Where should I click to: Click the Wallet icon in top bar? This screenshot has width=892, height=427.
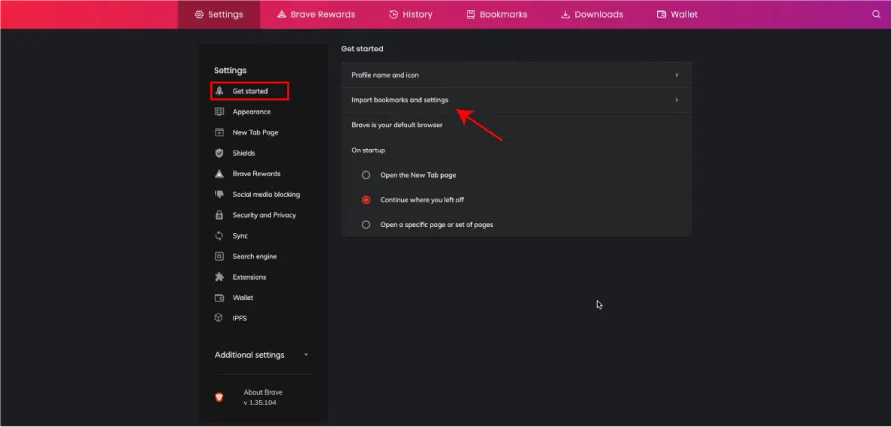click(x=662, y=15)
